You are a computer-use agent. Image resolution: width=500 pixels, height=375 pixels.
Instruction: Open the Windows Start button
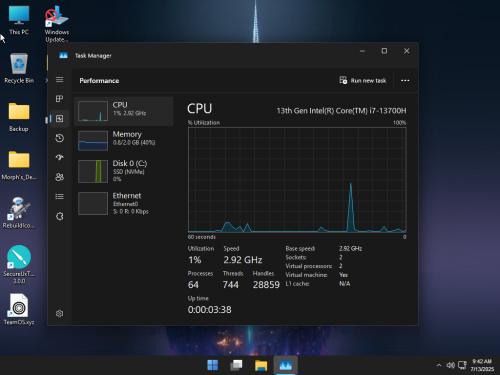pos(212,365)
